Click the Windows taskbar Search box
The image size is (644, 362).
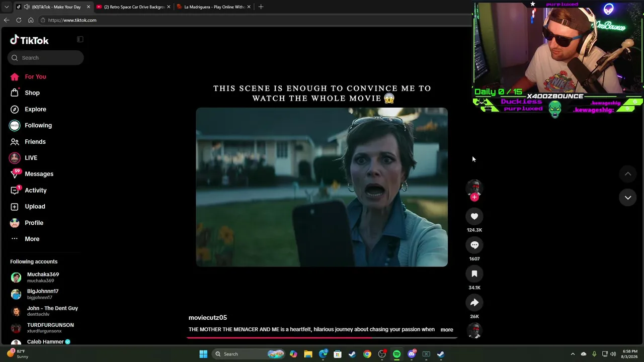click(249, 354)
